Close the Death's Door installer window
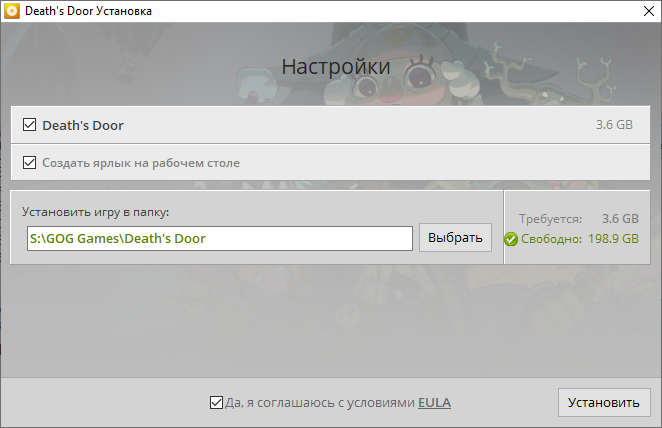The width and height of the screenshot is (662, 428). click(x=649, y=11)
